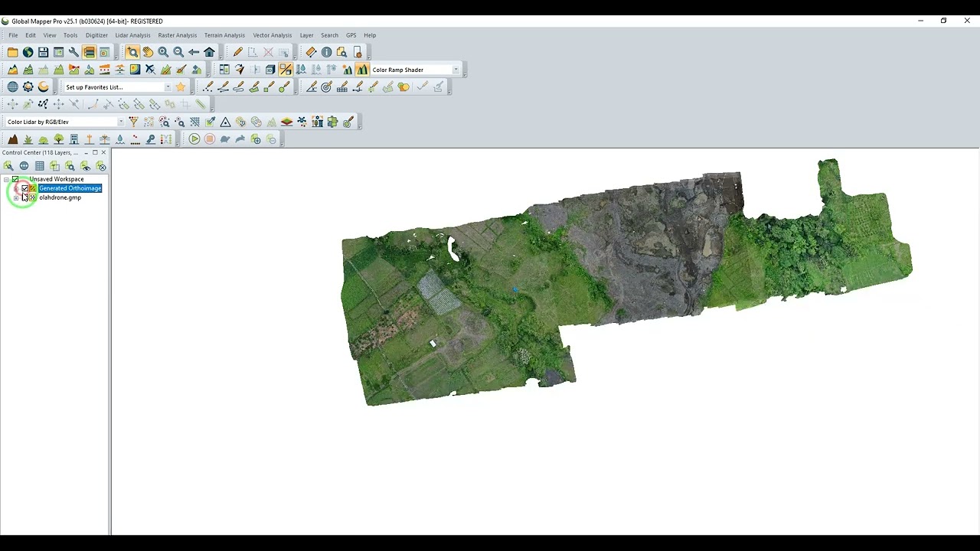Open the Lidar Analysis menu
The width and height of the screenshot is (980, 551).
[132, 35]
